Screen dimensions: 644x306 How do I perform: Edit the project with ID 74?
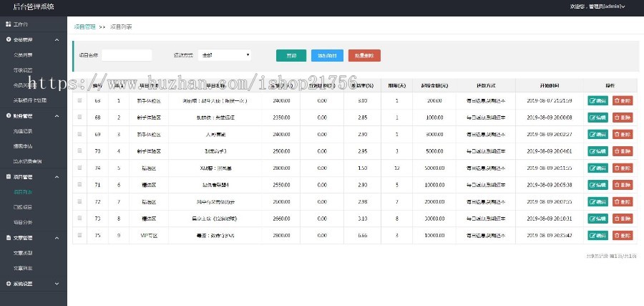pyautogui.click(x=598, y=168)
